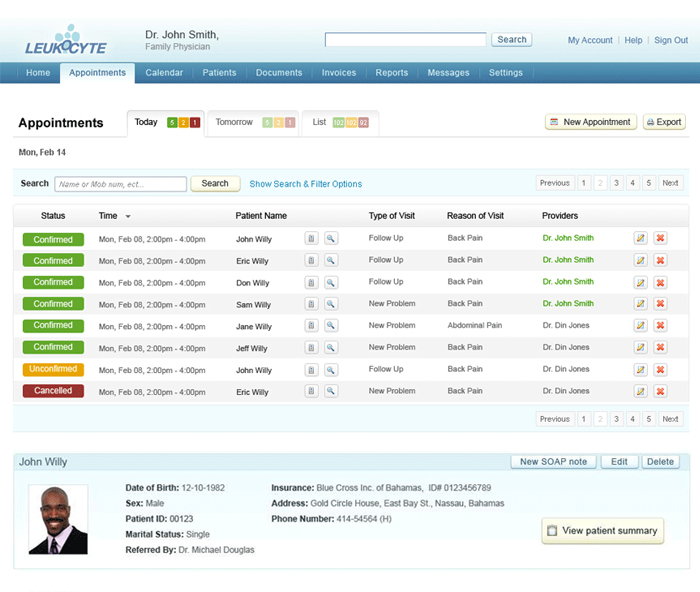Go to the Patients section

pyautogui.click(x=219, y=73)
